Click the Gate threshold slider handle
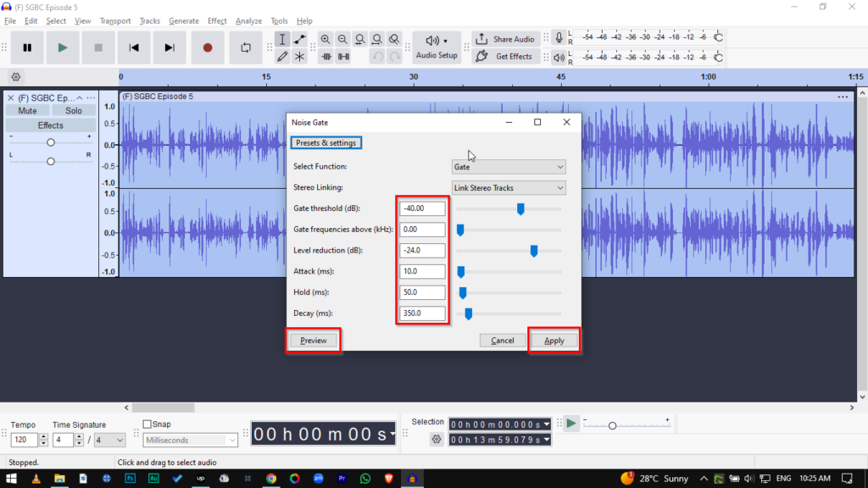The width and height of the screenshot is (868, 488). [x=520, y=208]
